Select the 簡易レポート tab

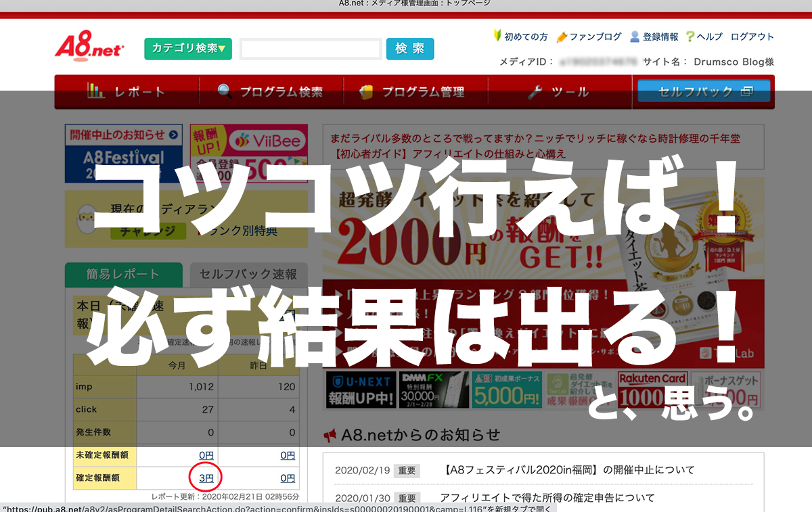click(x=123, y=275)
